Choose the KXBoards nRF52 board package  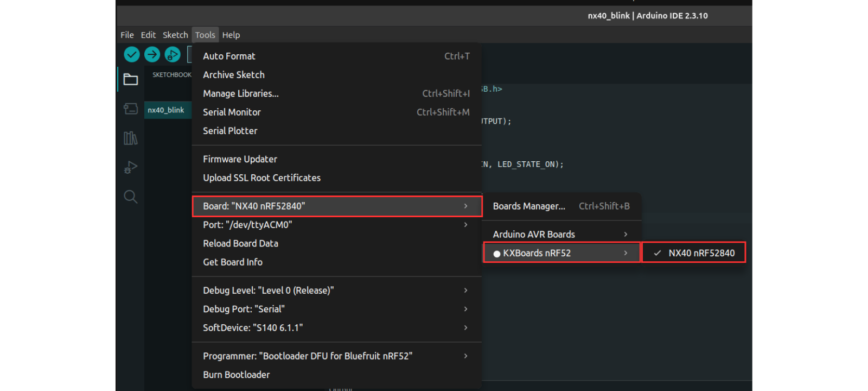coord(561,253)
